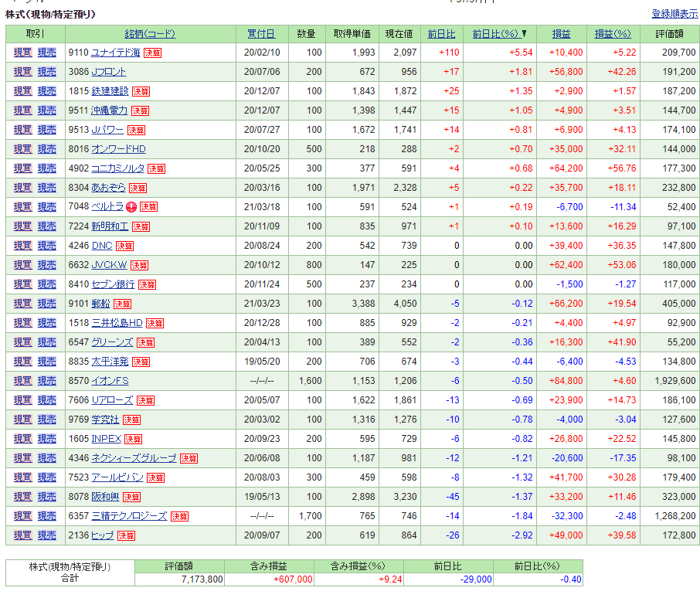The width and height of the screenshot is (700, 598).
Task: Open the 決算 badge next to ネクシィーズグループ
Action: coord(189,459)
